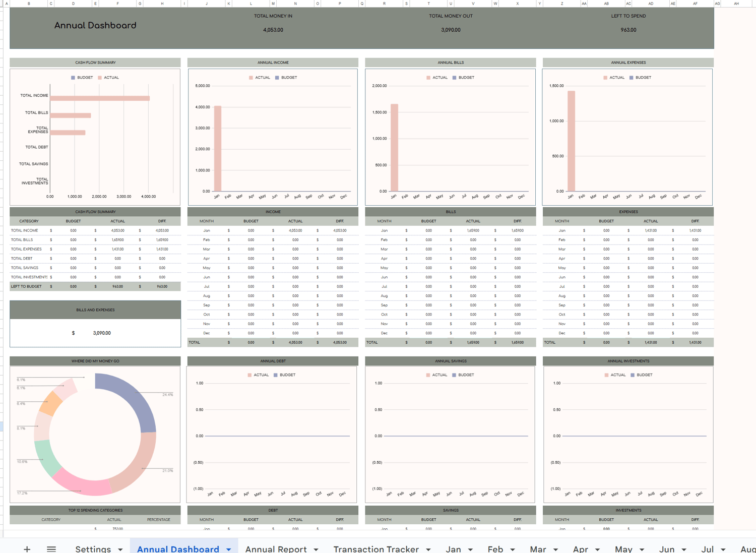Select the 'TOP 12 SPENDING CATEGORIES' header cell
This screenshot has width=756, height=553.
click(95, 510)
